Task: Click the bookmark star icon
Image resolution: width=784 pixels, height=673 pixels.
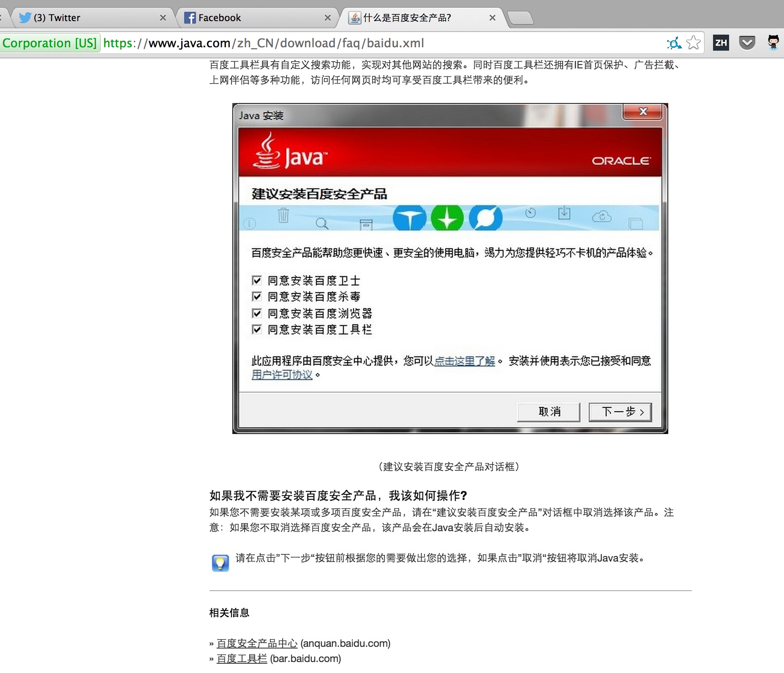Action: click(x=693, y=43)
